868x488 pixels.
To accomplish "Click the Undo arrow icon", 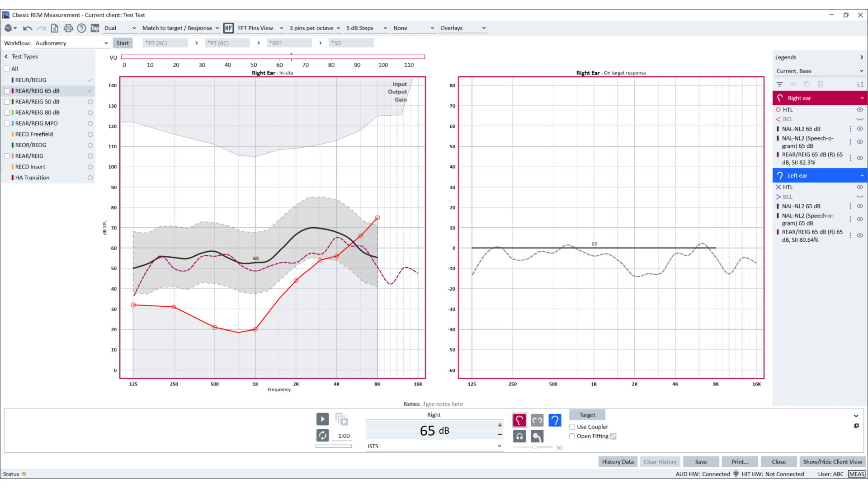I will point(28,28).
